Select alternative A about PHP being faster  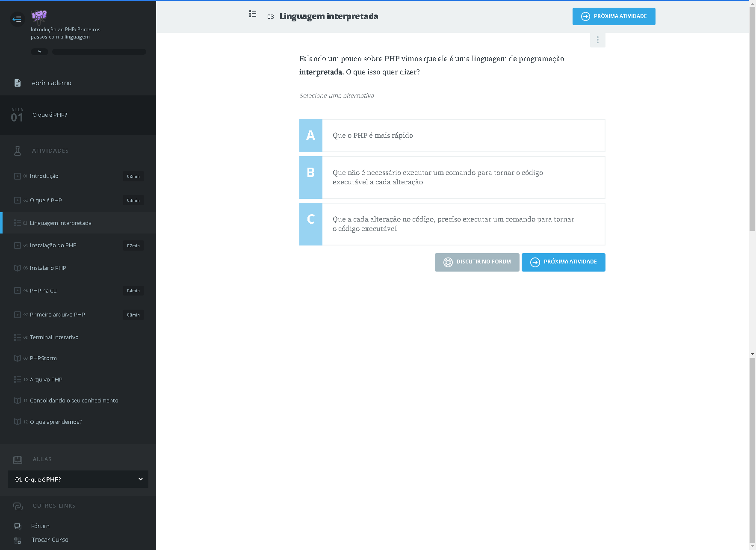pyautogui.click(x=452, y=136)
